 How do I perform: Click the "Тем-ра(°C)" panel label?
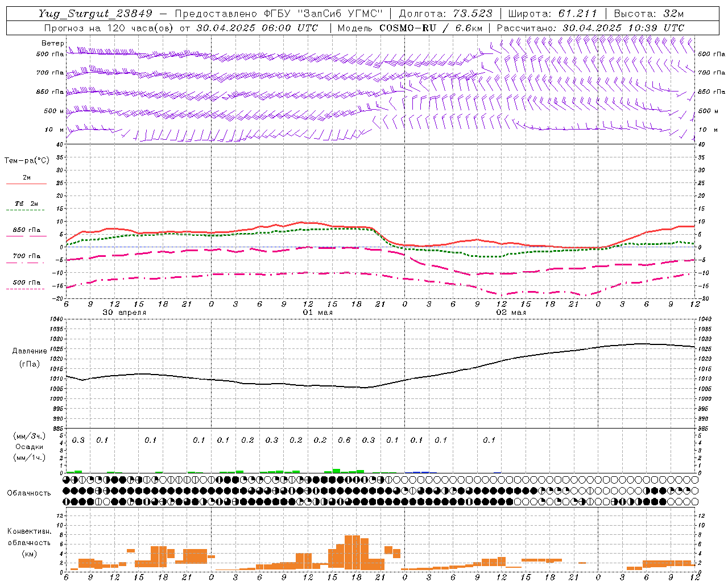click(27, 161)
